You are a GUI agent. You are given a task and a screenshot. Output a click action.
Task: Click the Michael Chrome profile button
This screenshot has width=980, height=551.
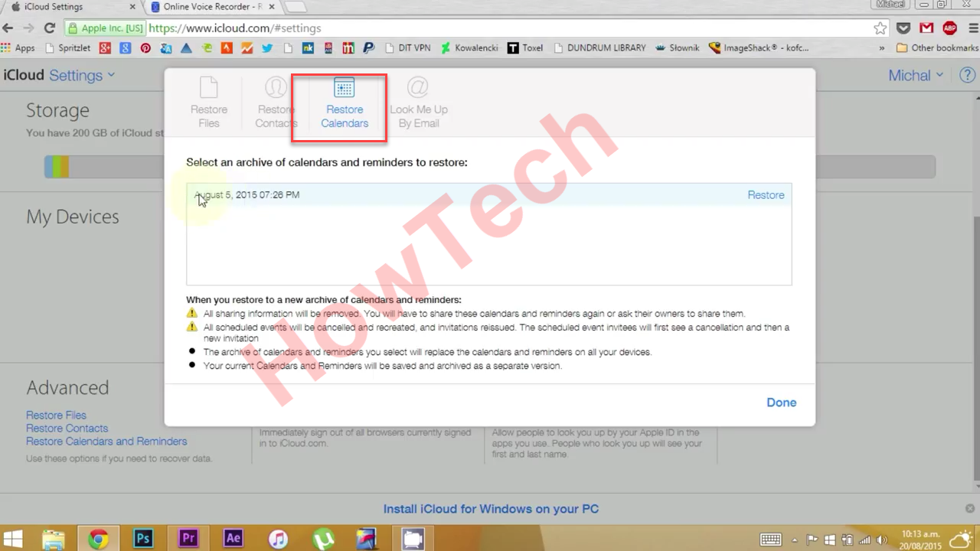click(x=890, y=4)
